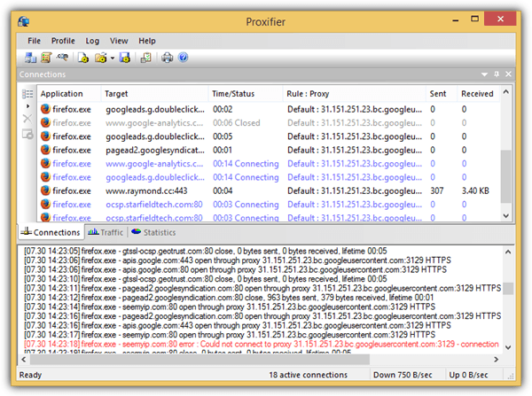The image size is (532, 396).
Task: Click the blue www.google-analytics.c... Connecting target
Action: (x=154, y=164)
